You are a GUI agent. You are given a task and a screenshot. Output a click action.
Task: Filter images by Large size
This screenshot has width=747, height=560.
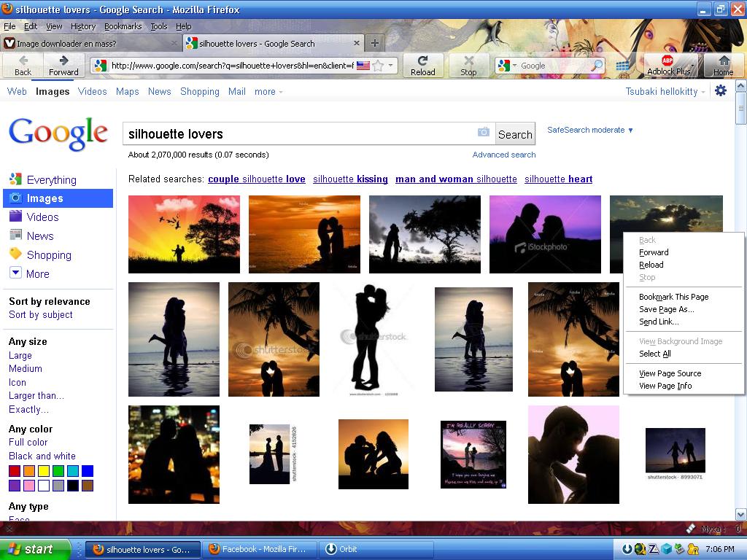pos(20,355)
